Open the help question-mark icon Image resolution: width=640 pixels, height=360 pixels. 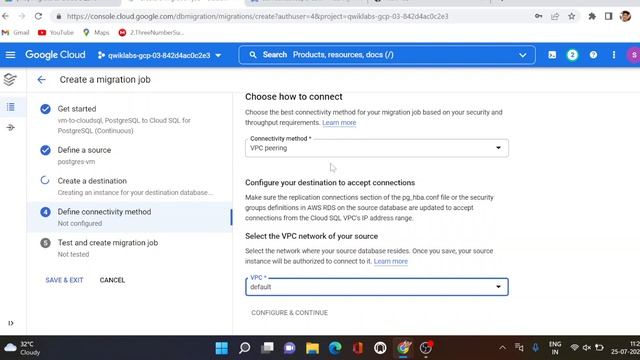(593, 55)
